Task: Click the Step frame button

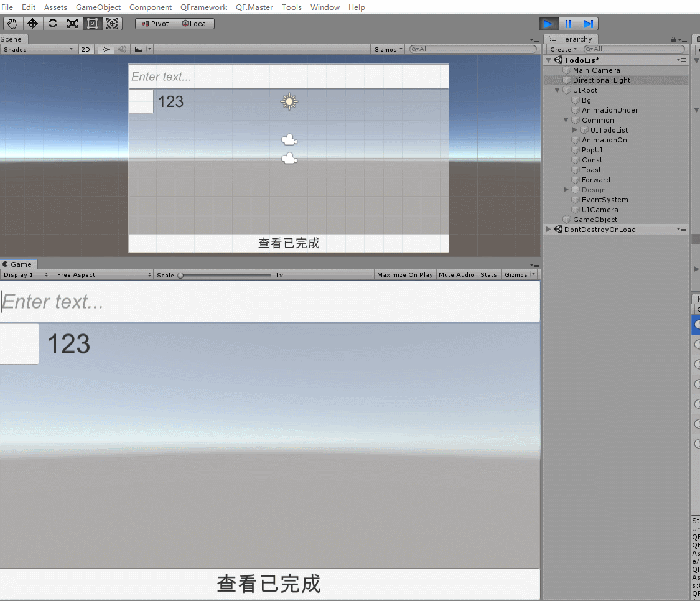Action: click(588, 23)
